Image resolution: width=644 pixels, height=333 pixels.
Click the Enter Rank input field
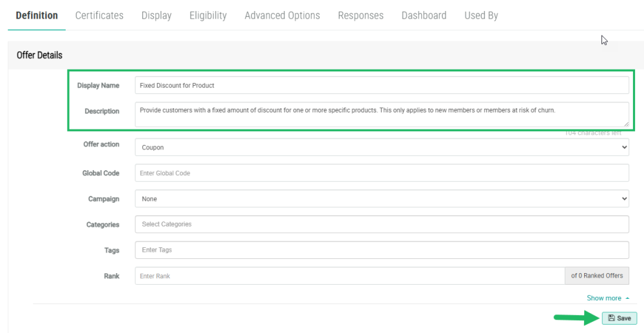click(x=349, y=276)
